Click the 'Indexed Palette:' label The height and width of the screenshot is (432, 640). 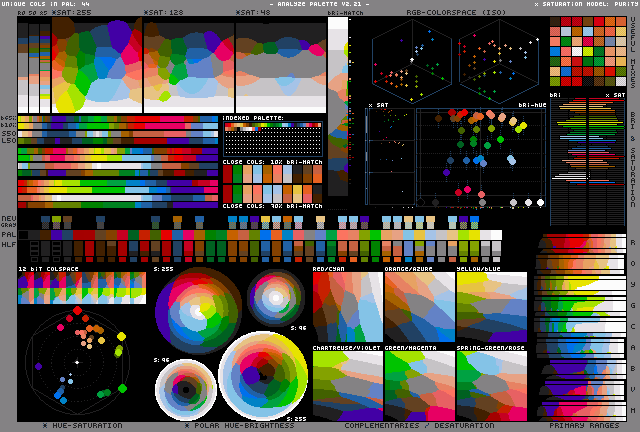point(253,118)
